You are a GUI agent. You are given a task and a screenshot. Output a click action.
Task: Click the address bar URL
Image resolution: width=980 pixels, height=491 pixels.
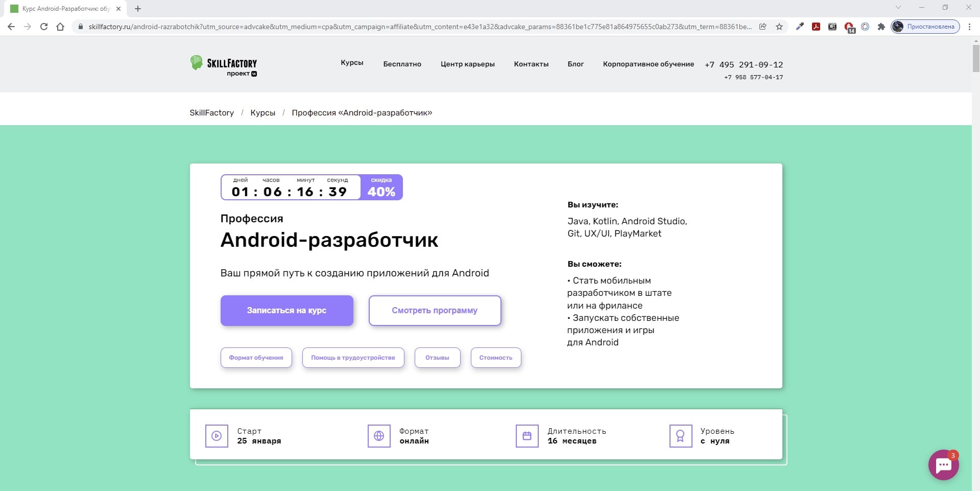(x=420, y=27)
